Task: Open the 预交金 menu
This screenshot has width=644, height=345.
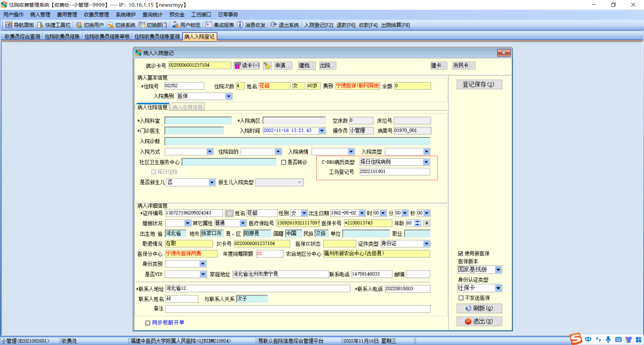Action: [177, 15]
